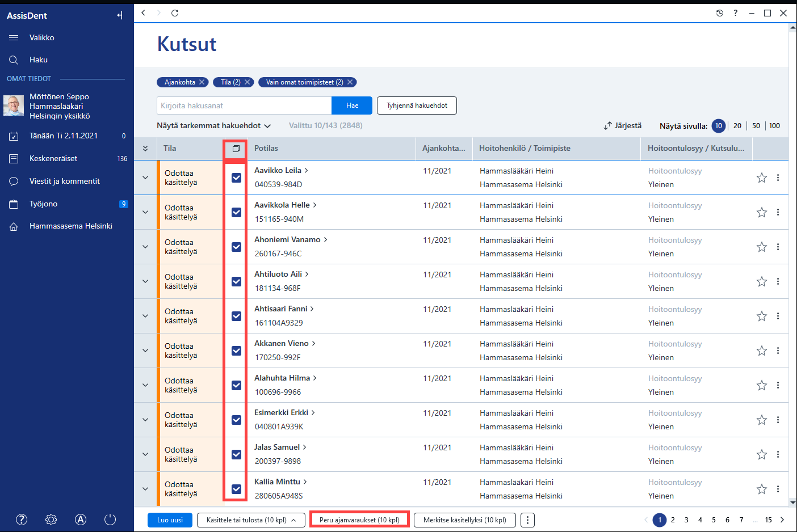The image size is (797, 532).
Task: Open more options for Alahuhta Hilma row
Action: 778,385
